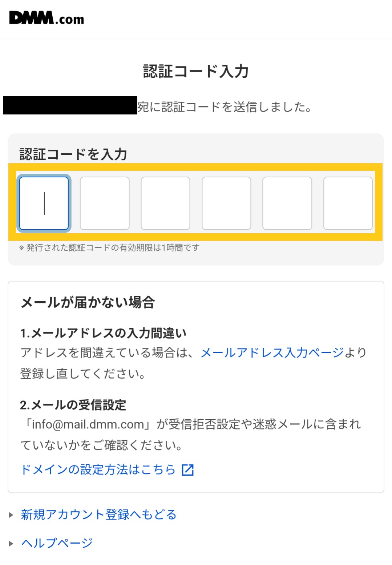The width and height of the screenshot is (392, 565).
Task: Click the triangle arrow beside ヘルプページ
Action: click(x=11, y=544)
